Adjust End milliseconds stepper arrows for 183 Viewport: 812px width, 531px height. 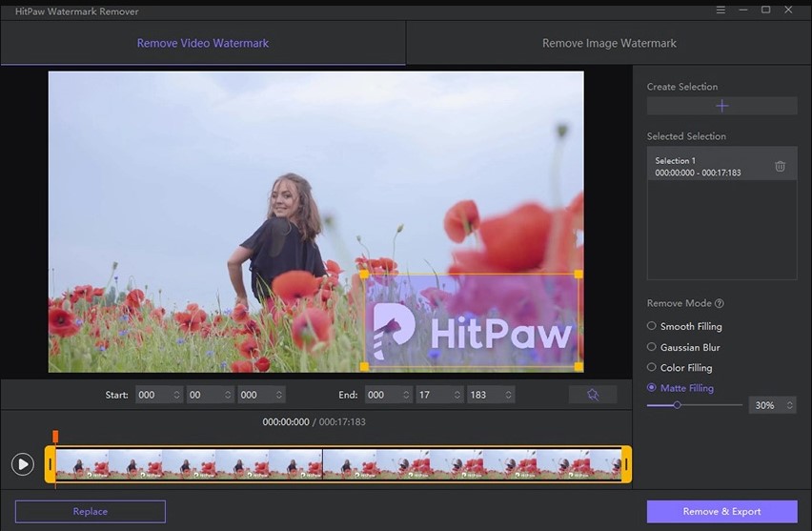(508, 395)
